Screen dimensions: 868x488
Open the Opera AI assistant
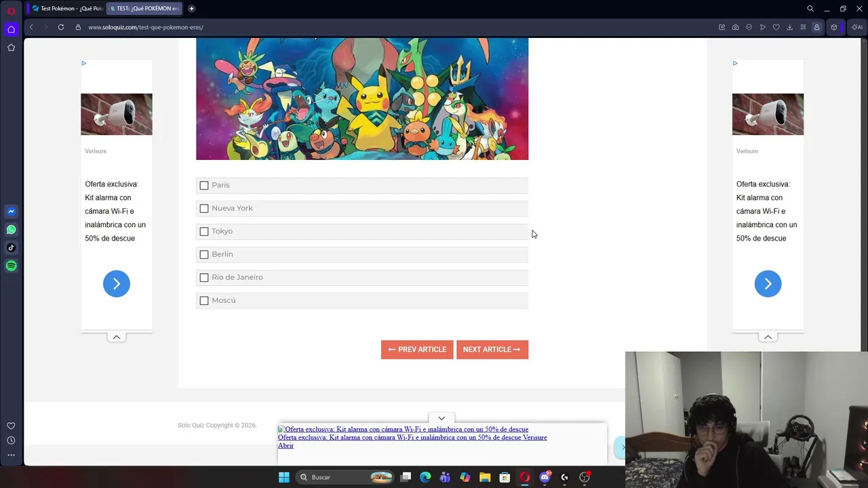(x=857, y=27)
